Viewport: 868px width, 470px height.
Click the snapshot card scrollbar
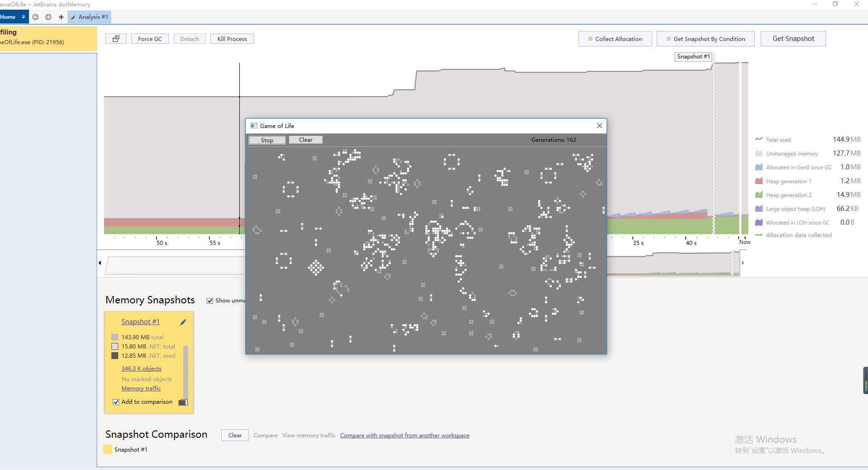(x=185, y=372)
